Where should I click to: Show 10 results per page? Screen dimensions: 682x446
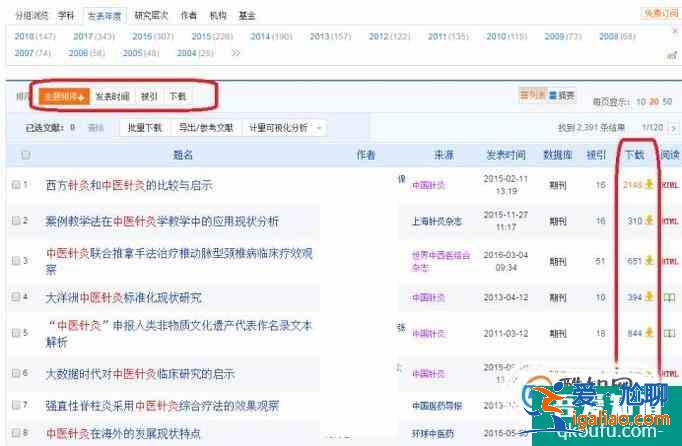pyautogui.click(x=641, y=102)
